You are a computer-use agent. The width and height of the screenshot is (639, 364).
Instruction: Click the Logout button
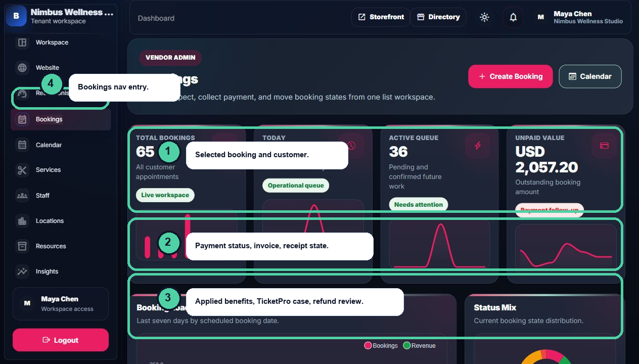tap(61, 340)
